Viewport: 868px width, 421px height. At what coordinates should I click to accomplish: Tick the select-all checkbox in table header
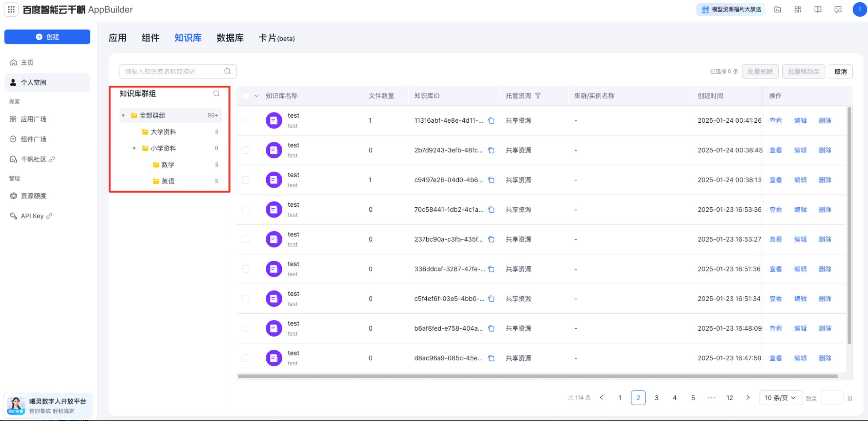pyautogui.click(x=246, y=96)
